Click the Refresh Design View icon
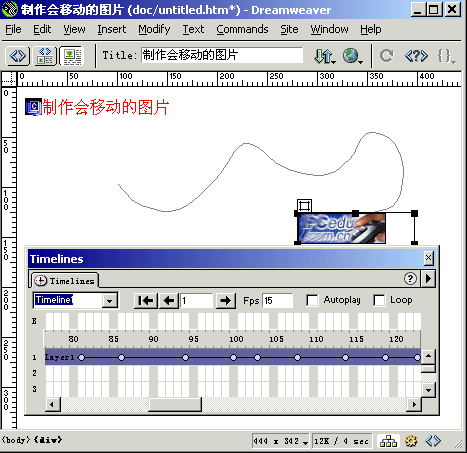The width and height of the screenshot is (467, 453). (386, 56)
